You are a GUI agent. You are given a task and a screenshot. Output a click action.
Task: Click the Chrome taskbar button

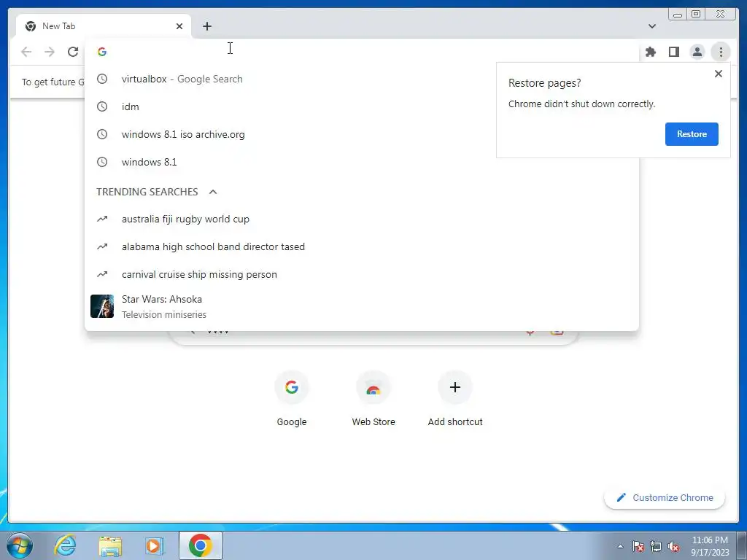pyautogui.click(x=201, y=545)
